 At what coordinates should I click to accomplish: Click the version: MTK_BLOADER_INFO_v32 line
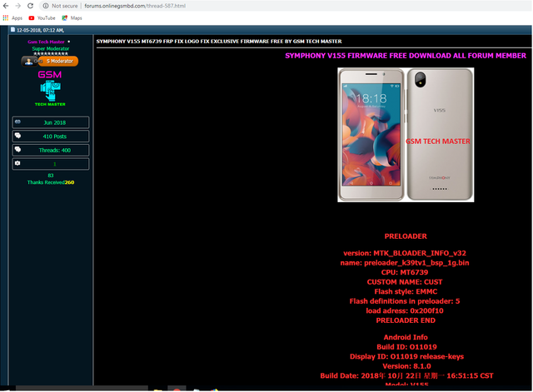405,253
